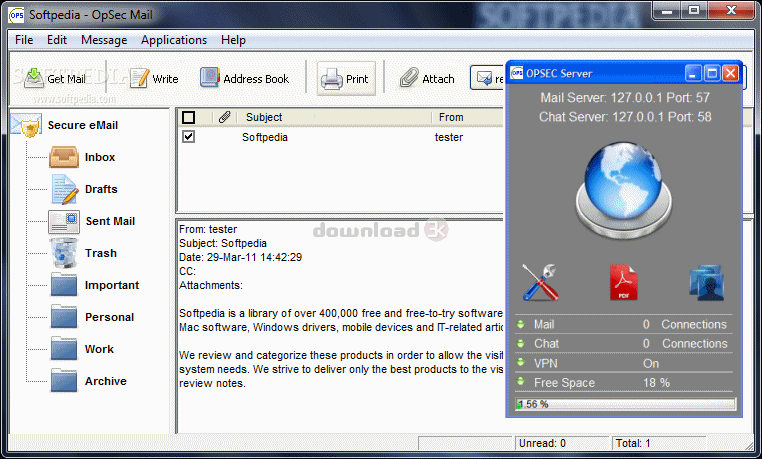Click the Attach paperclip icon
This screenshot has height=459, width=762.
click(409, 78)
